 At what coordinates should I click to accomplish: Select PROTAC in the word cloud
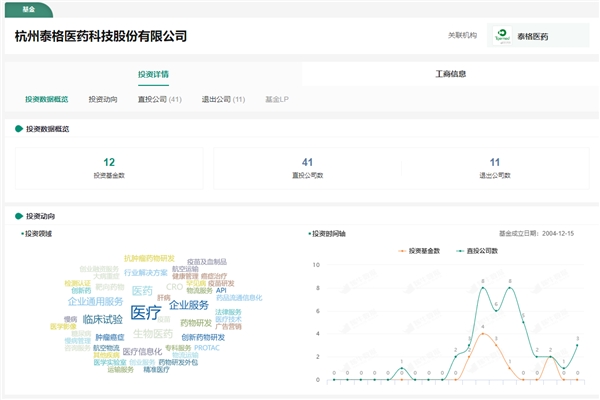(207, 348)
